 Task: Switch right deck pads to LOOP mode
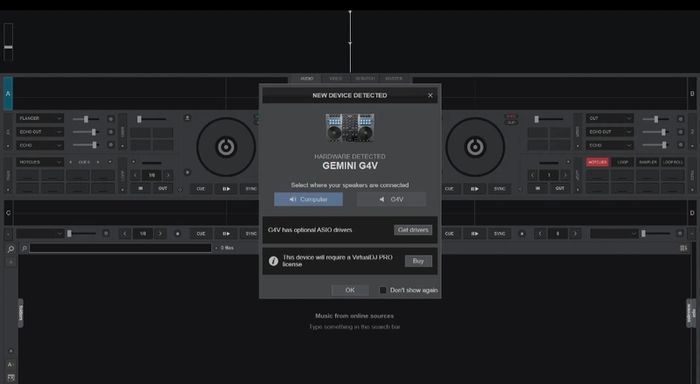click(622, 162)
